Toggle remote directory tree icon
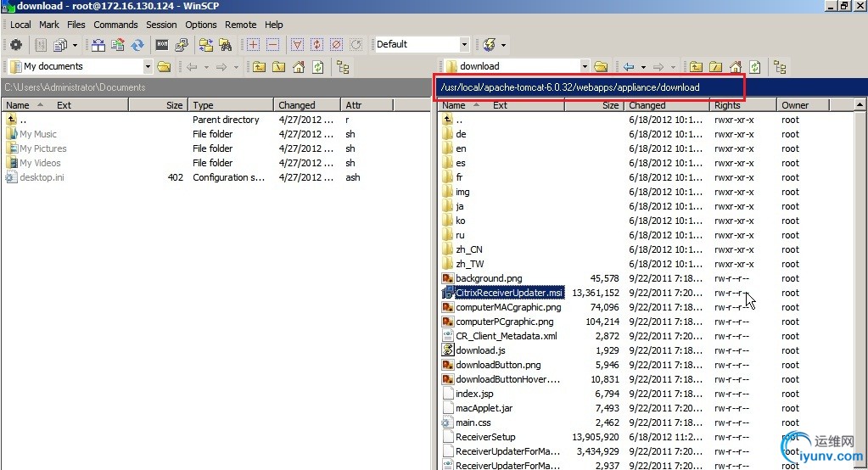The width and height of the screenshot is (868, 470). pyautogui.click(x=780, y=67)
